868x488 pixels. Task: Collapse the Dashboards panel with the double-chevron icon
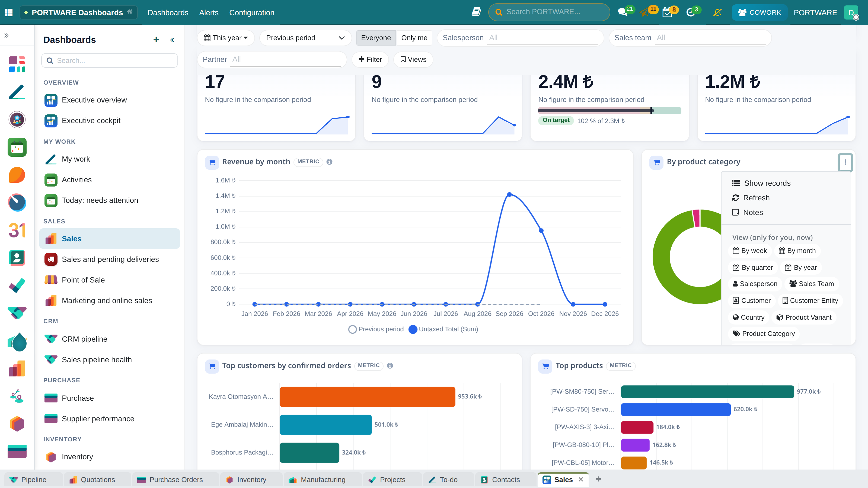172,40
